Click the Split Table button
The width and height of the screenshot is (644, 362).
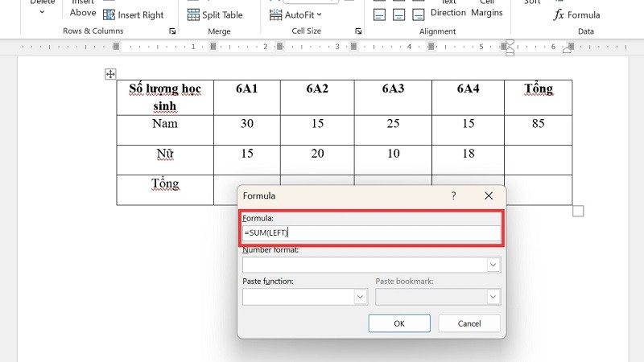214,14
